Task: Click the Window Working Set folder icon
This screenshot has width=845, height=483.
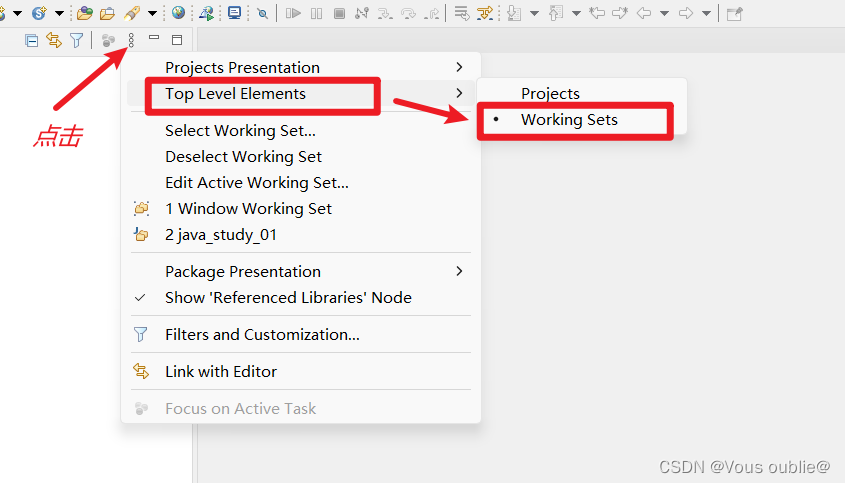Action: click(141, 208)
